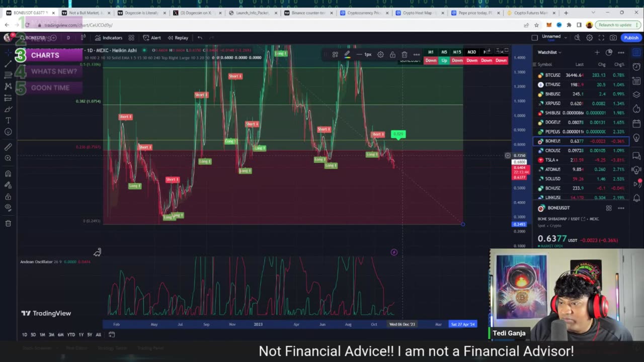
Task: Create a new Alert
Action: coord(152,38)
